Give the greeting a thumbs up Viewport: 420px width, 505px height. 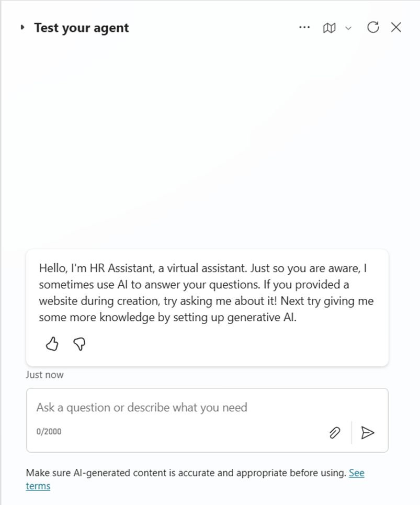tap(52, 344)
